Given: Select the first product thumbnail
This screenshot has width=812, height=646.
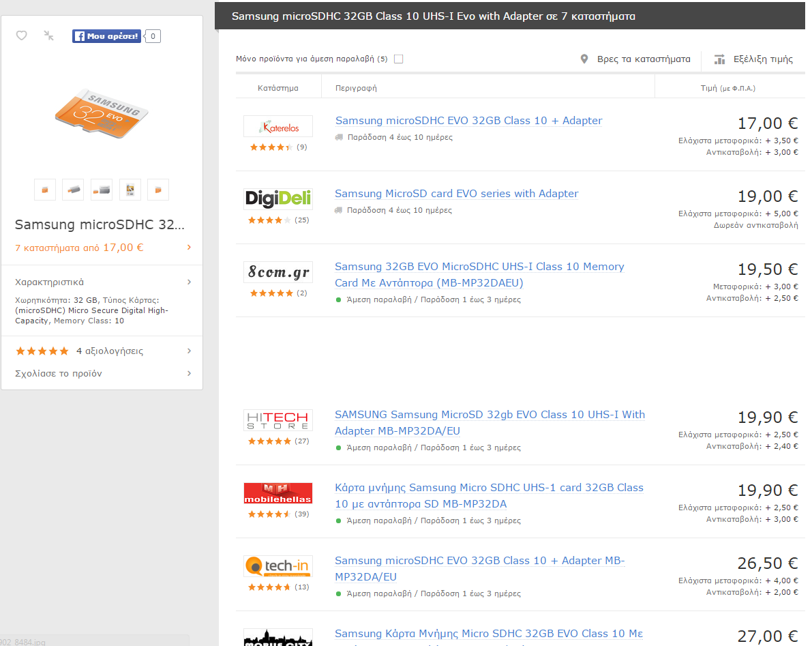Looking at the screenshot, I should pyautogui.click(x=45, y=190).
